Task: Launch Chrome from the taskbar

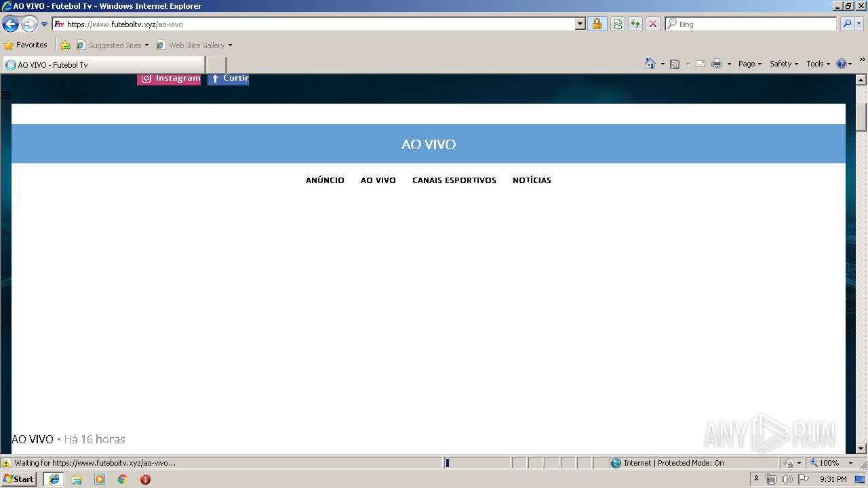Action: (x=123, y=479)
